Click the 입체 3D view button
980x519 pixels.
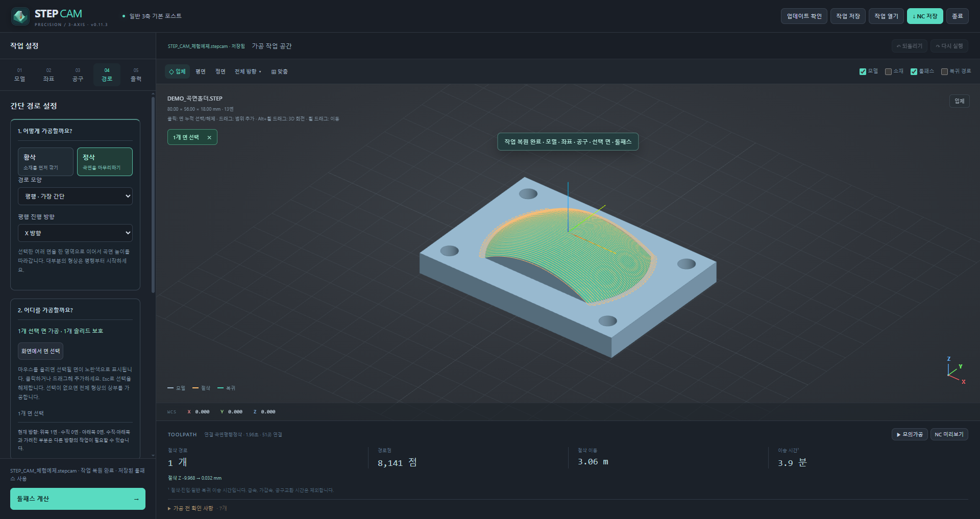(x=177, y=71)
